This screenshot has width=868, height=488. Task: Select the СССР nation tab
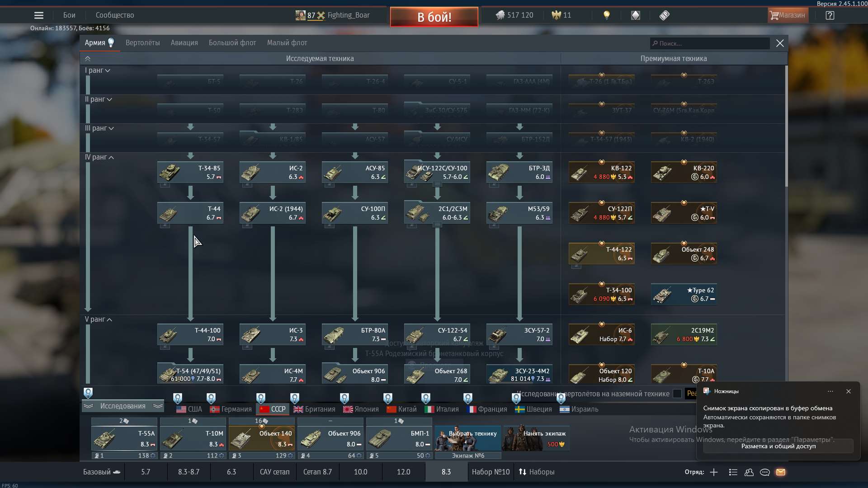[x=273, y=409]
